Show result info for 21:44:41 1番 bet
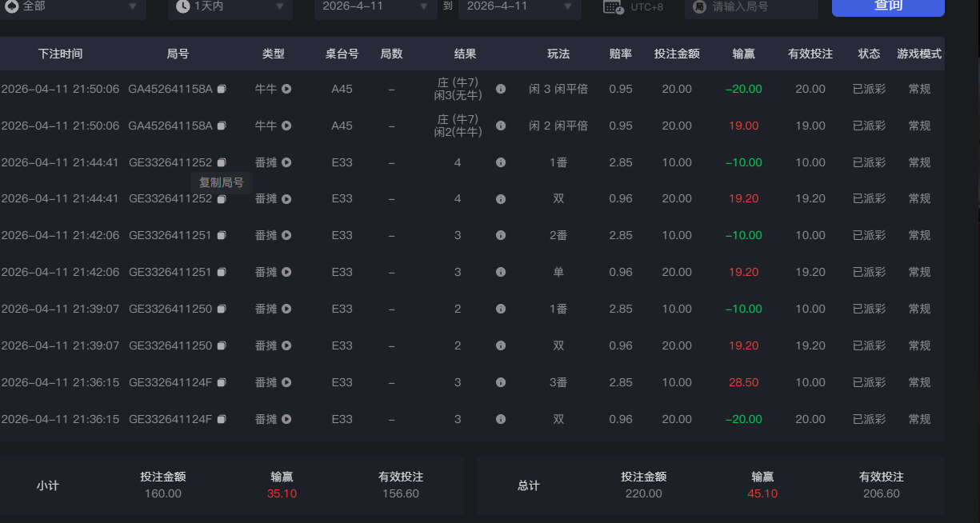The height and width of the screenshot is (523, 980). pos(501,162)
